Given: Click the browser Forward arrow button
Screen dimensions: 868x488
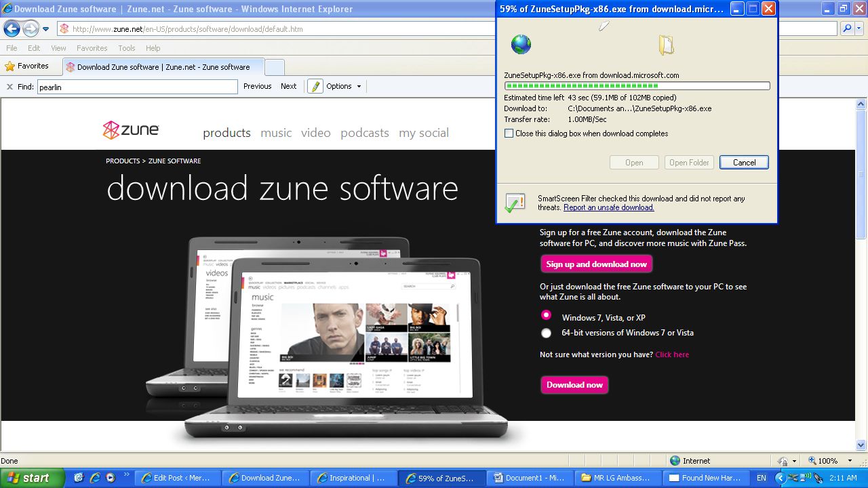Looking at the screenshot, I should click(31, 28).
